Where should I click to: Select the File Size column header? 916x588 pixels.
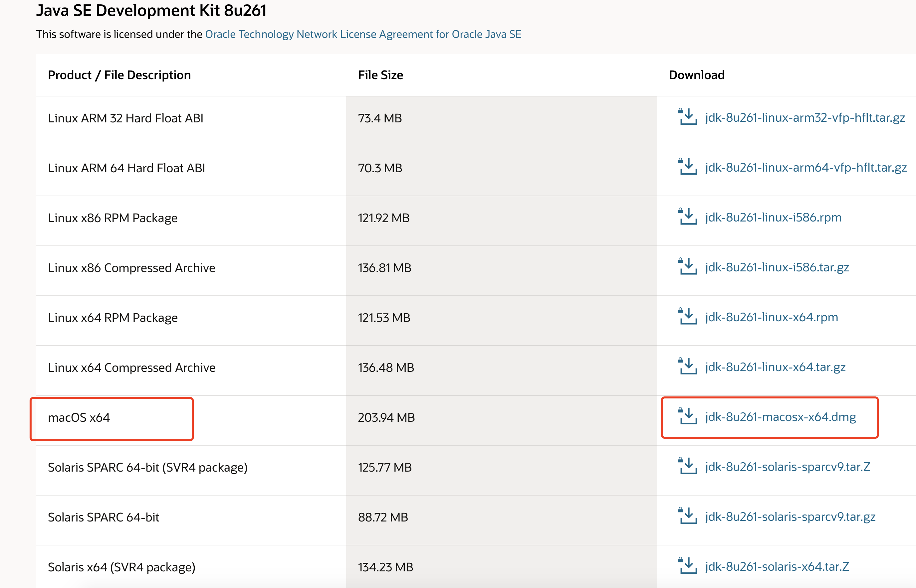pyautogui.click(x=381, y=75)
